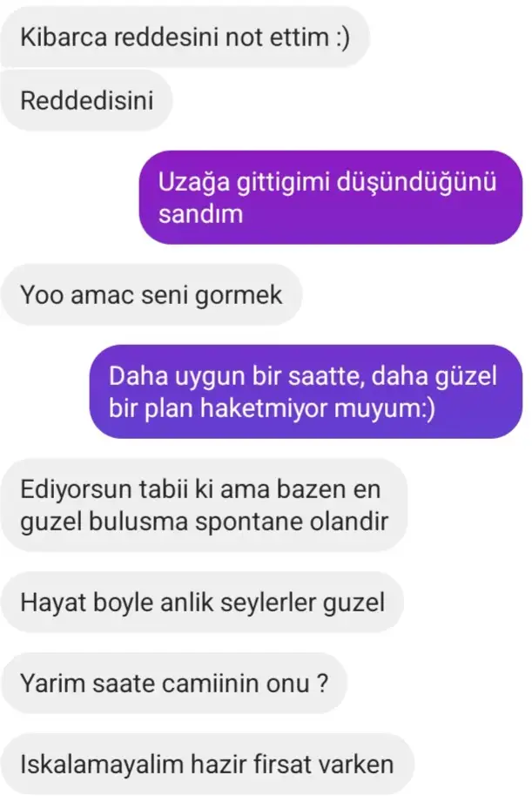Click the word 'Hayat' in the gray bubble
The image size is (532, 809).
pyautogui.click(x=53, y=603)
